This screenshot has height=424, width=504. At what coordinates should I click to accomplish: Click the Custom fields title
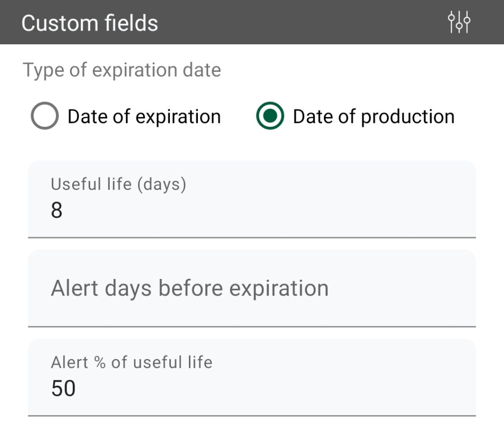click(90, 22)
